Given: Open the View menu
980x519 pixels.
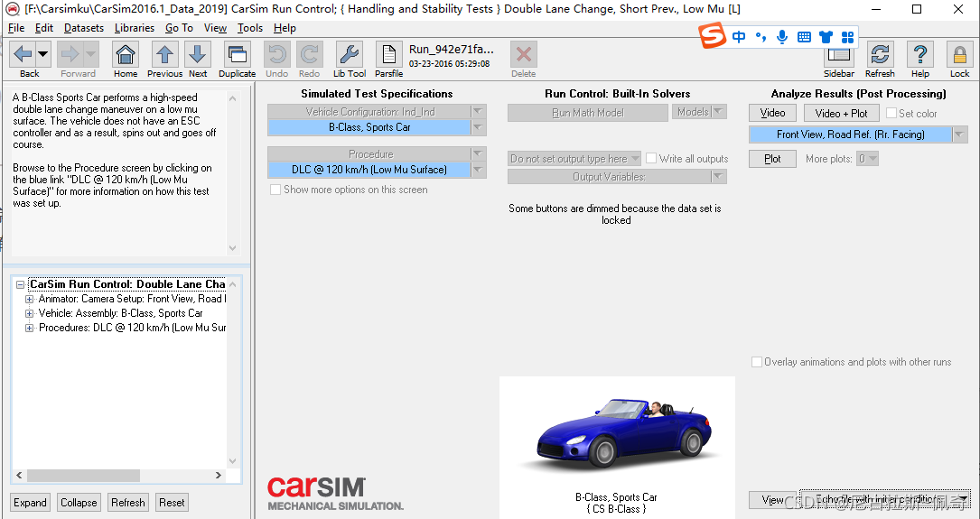Looking at the screenshot, I should coord(215,28).
